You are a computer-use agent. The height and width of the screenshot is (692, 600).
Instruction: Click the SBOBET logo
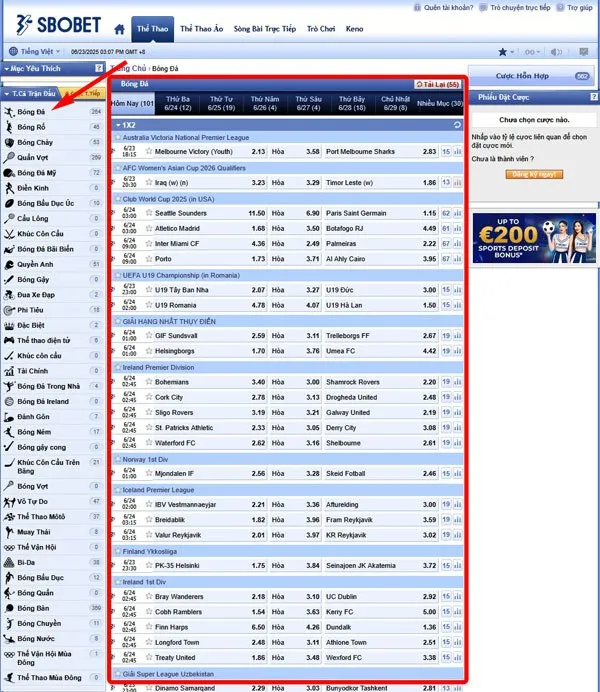pyautogui.click(x=58, y=25)
